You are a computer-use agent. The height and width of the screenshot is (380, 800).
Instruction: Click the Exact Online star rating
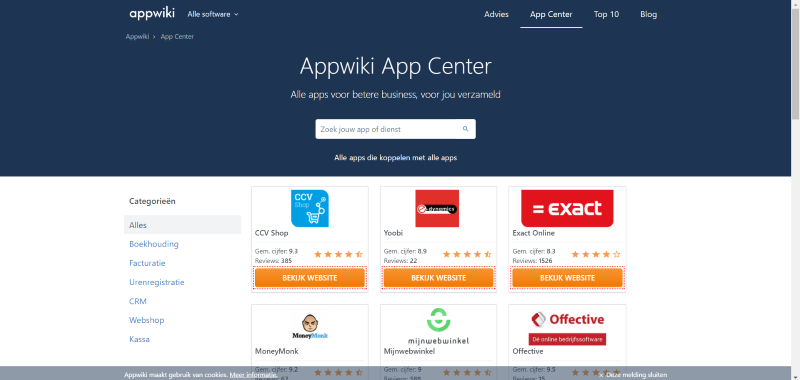point(596,254)
